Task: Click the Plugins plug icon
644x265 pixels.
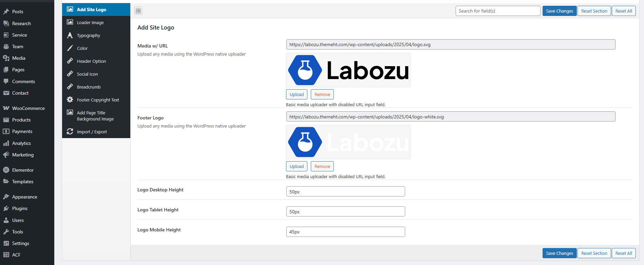Action: click(6, 208)
